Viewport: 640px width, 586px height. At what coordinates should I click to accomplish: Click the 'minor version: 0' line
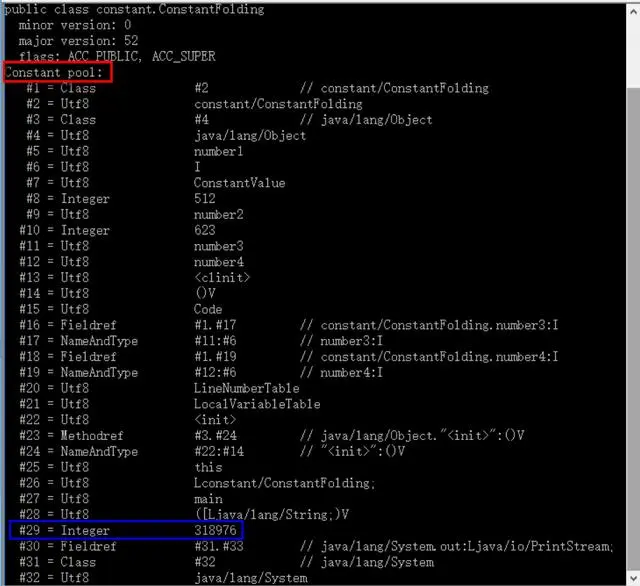click(75, 25)
